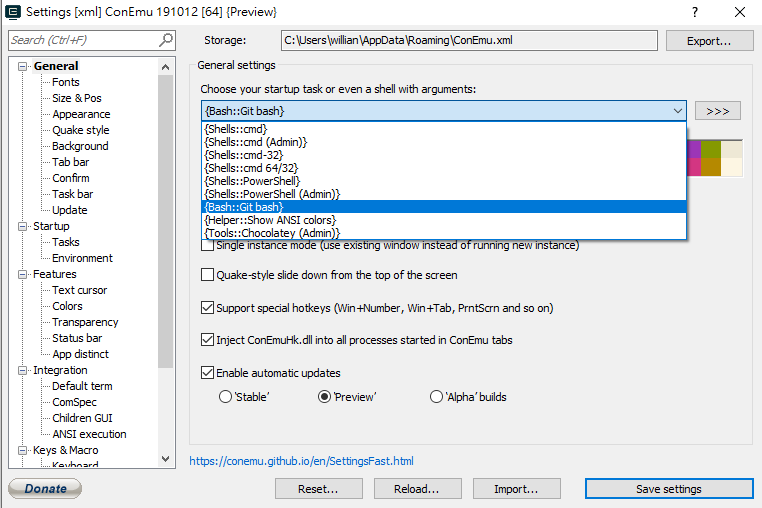This screenshot has height=508, width=762.
Task: Collapse the General tree node
Action: point(22,66)
